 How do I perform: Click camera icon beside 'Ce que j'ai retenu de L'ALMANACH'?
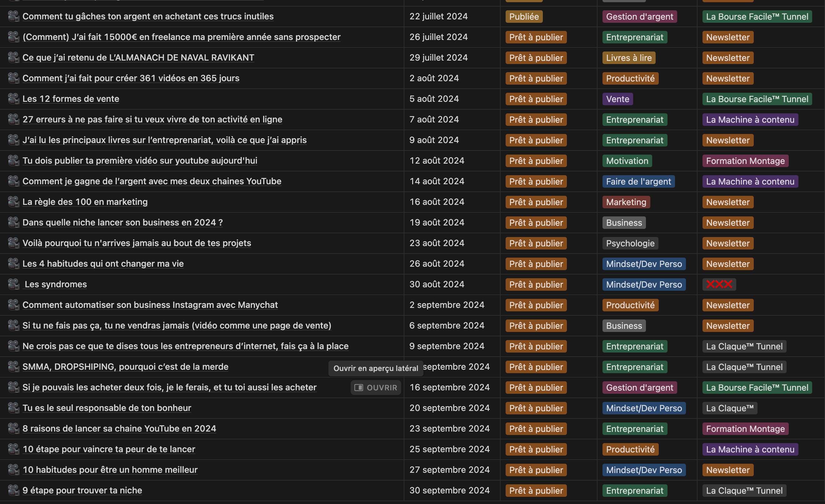(x=13, y=57)
